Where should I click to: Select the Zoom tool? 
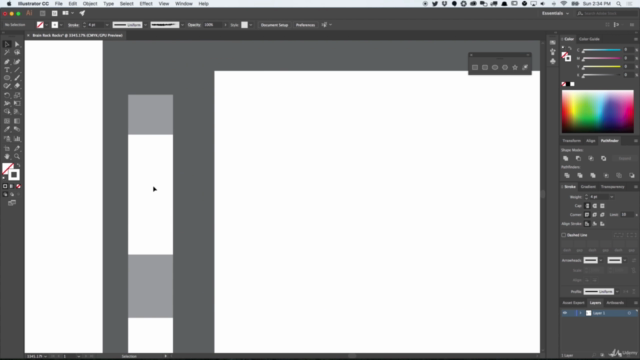[x=17, y=156]
